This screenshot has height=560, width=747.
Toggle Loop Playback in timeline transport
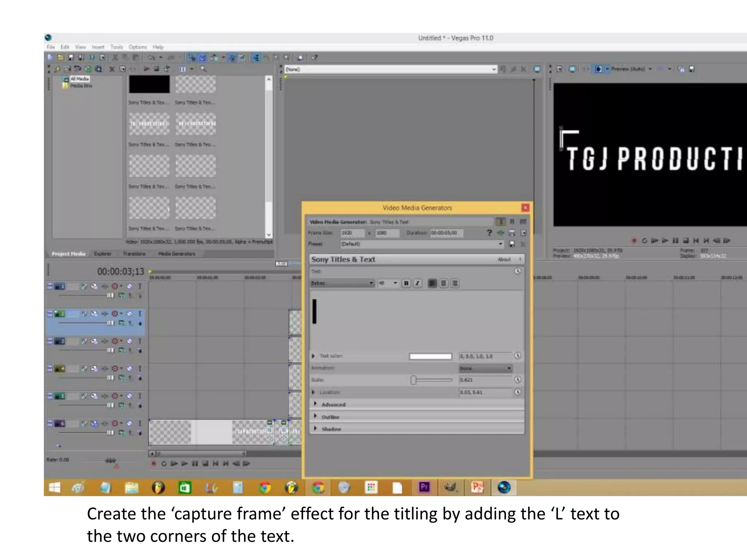[x=164, y=463]
